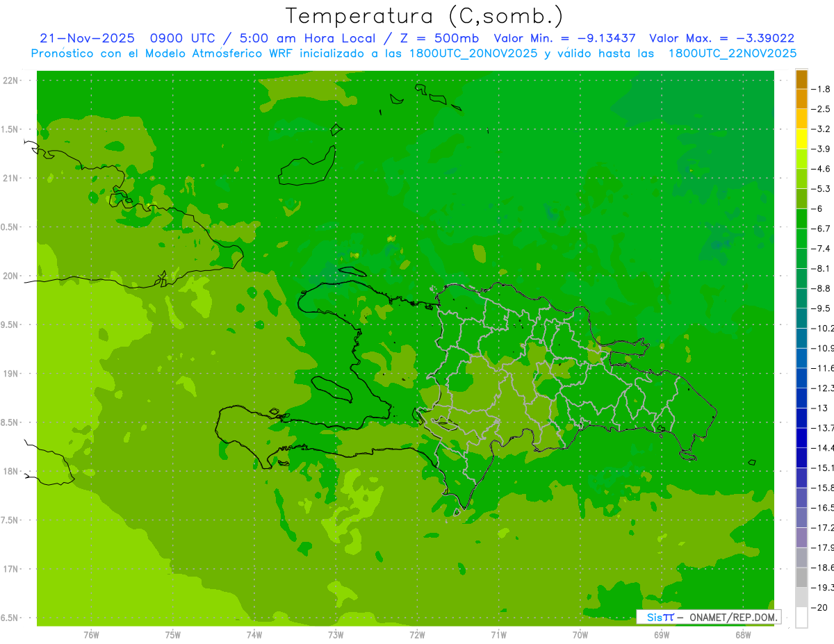This screenshot has width=834, height=644.
Task: Click the "-3.9" color bar label
Action: 821,149
